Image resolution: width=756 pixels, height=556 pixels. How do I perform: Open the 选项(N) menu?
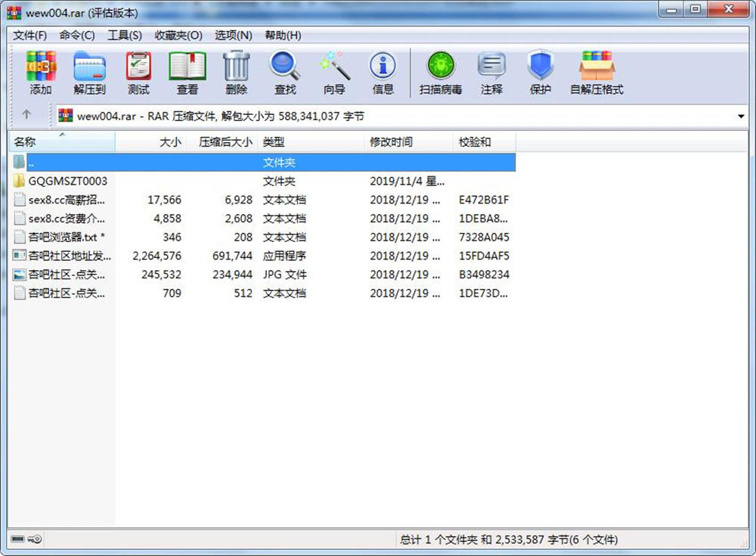click(234, 36)
